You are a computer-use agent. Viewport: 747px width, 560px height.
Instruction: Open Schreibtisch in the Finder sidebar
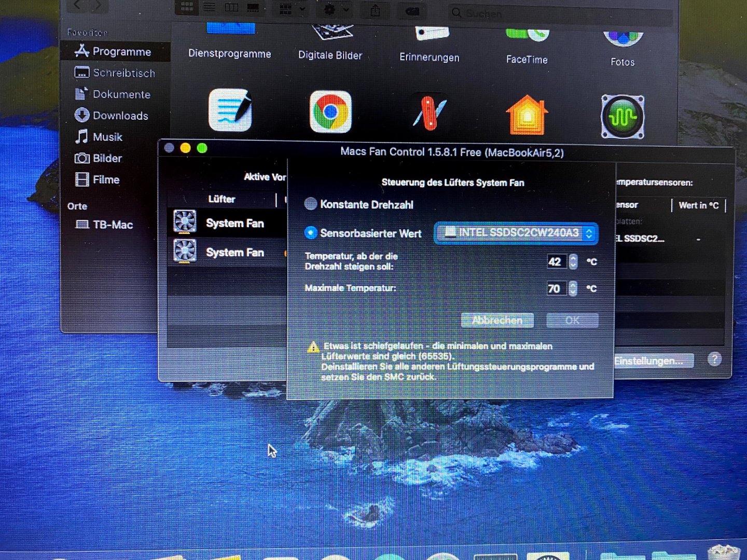point(115,73)
